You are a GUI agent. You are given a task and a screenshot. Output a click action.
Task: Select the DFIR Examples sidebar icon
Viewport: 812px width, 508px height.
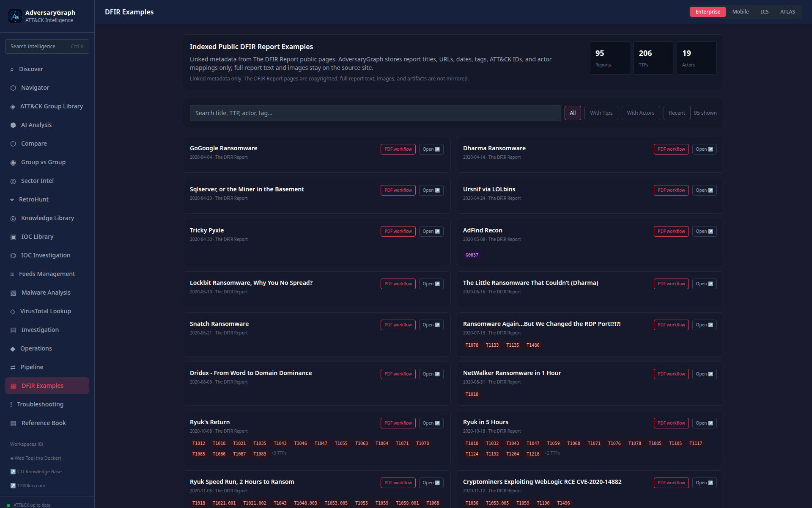[13, 386]
